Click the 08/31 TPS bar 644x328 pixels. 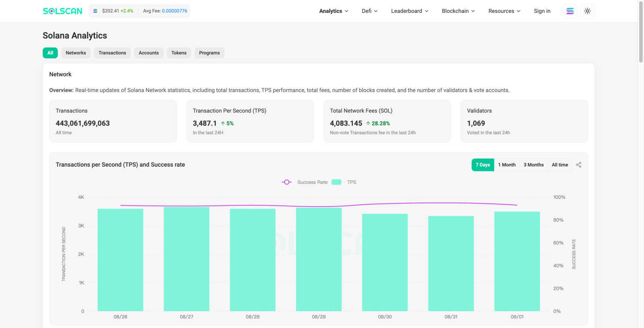pyautogui.click(x=451, y=264)
